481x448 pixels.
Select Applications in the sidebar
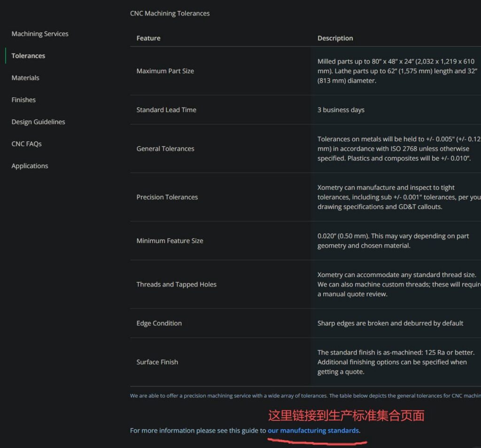click(30, 166)
